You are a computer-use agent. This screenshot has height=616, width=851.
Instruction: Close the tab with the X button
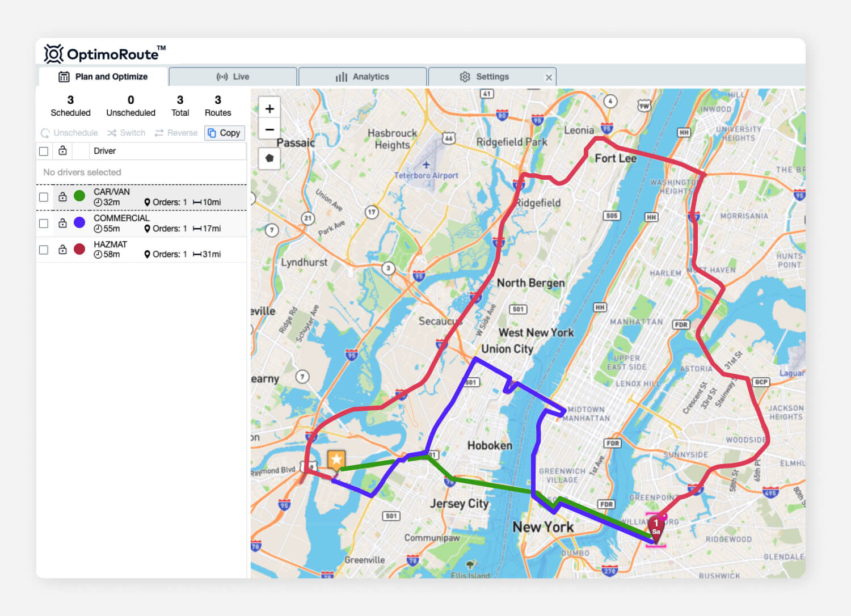(549, 78)
